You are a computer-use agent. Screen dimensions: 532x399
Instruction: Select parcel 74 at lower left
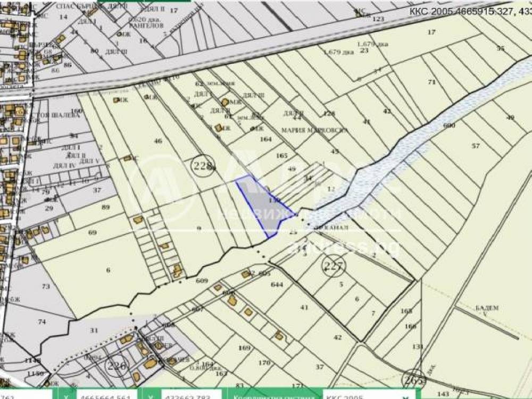[x=42, y=322]
